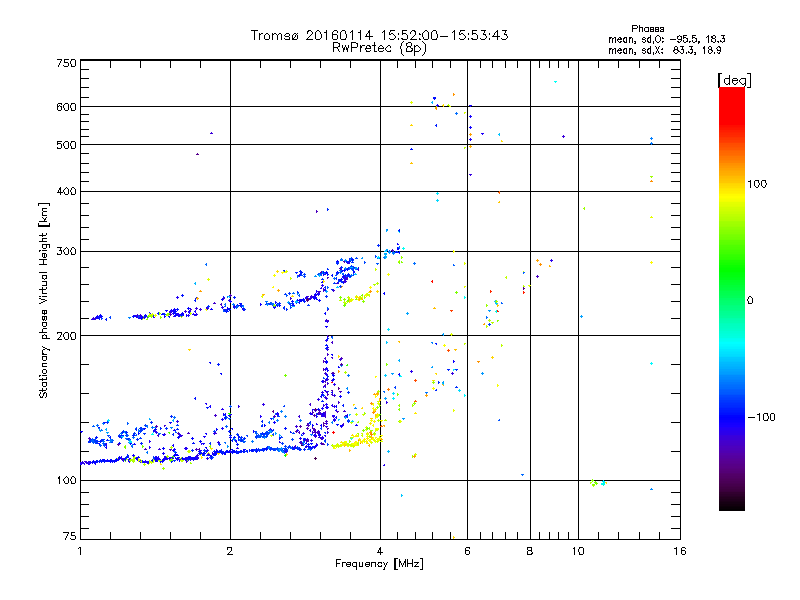Click the x-axis label '16'
The width and height of the screenshot is (800, 600).
point(680,551)
